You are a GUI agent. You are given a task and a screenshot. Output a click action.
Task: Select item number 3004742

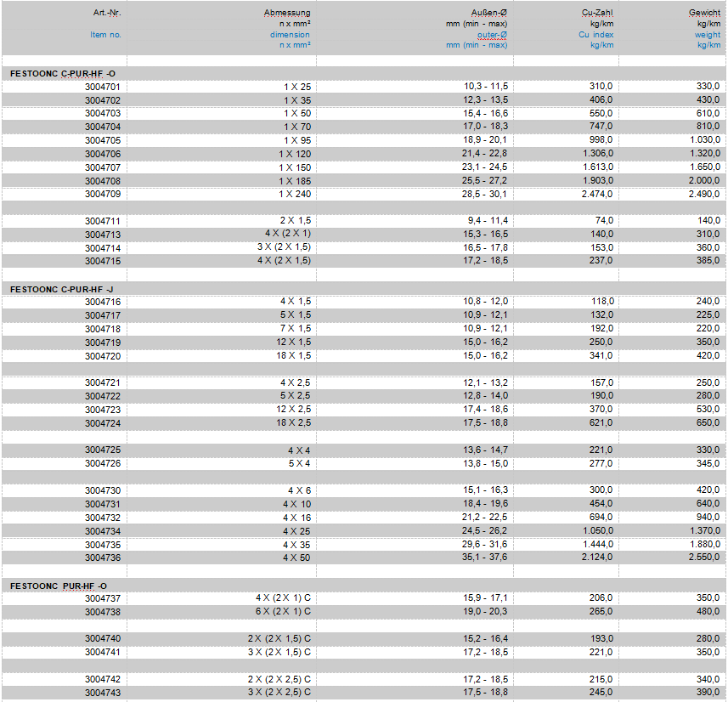click(103, 679)
